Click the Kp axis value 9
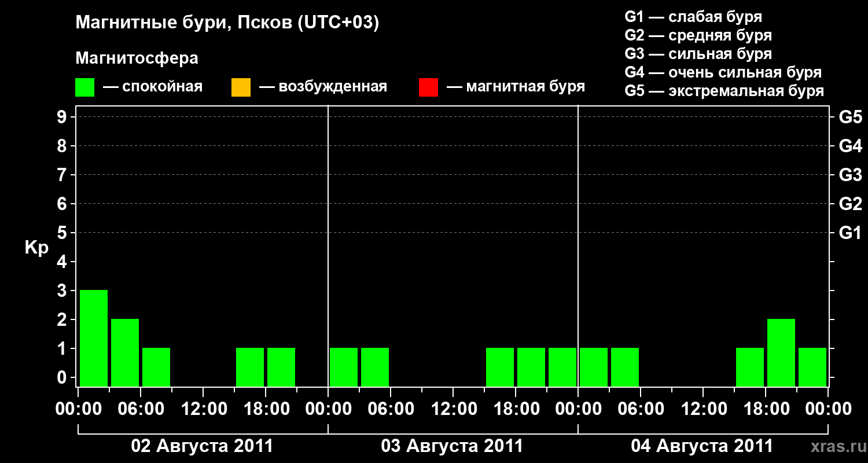 62,117
